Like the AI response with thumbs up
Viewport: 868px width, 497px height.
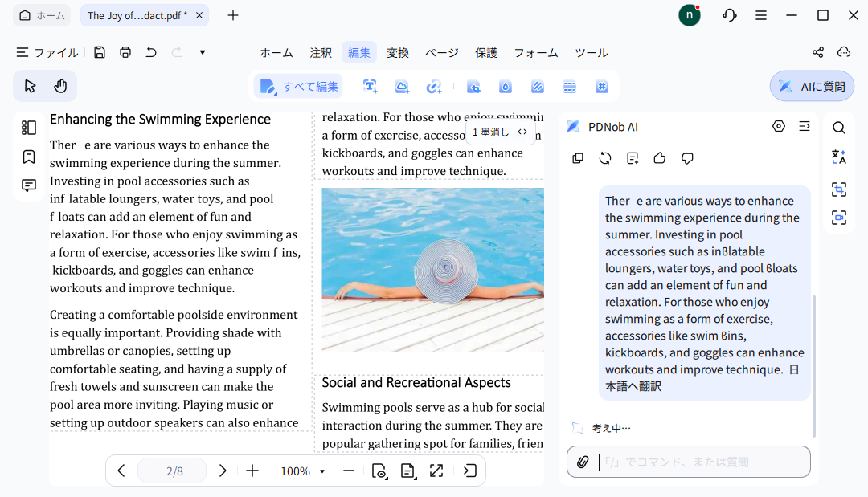click(x=660, y=158)
